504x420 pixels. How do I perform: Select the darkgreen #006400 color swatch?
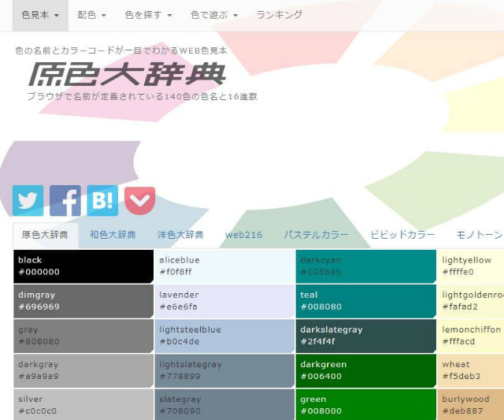tap(365, 370)
